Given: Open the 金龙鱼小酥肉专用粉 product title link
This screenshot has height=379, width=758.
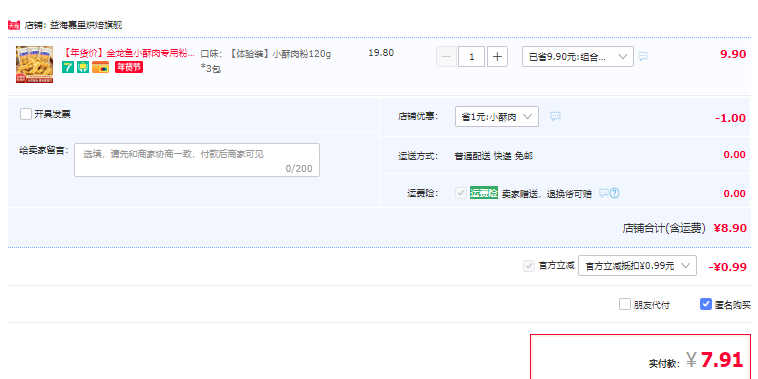Looking at the screenshot, I should (x=130, y=53).
